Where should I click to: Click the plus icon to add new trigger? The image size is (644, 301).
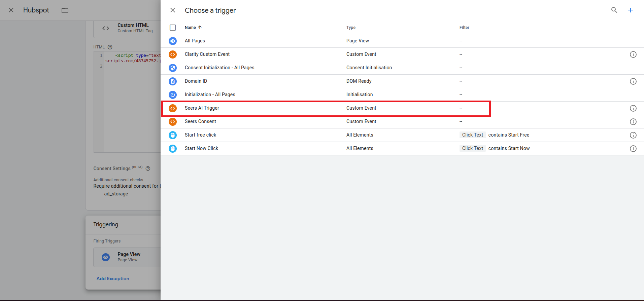630,10
